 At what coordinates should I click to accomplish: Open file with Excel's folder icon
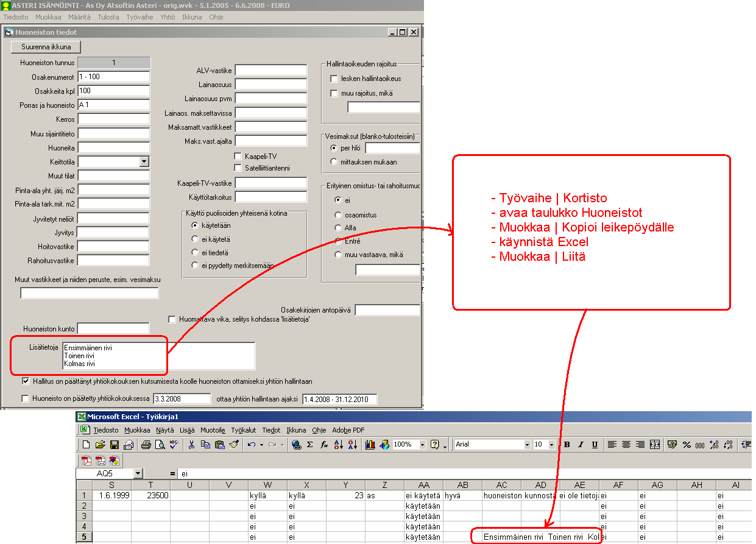click(100, 445)
